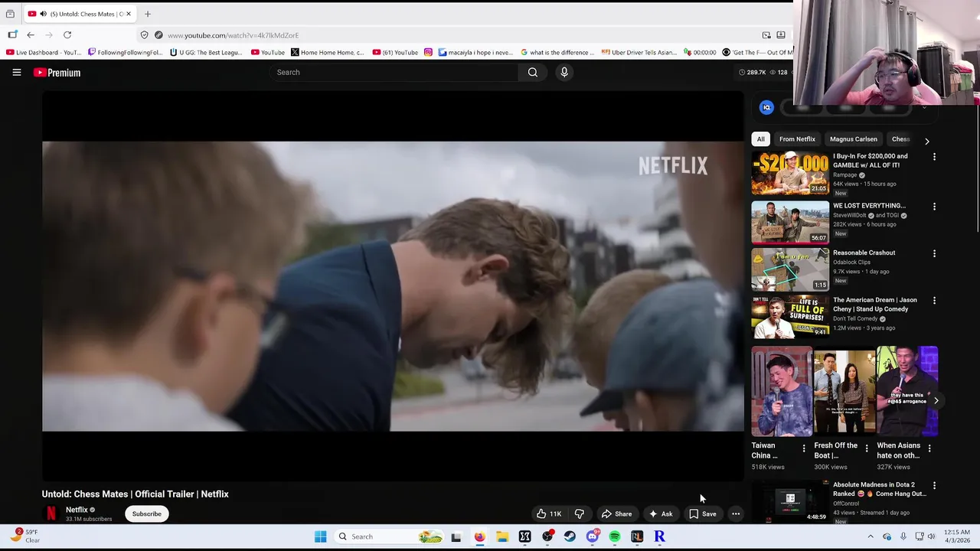Open the tab overview icon at top-left
This screenshot has width=980, height=551.
[10, 14]
